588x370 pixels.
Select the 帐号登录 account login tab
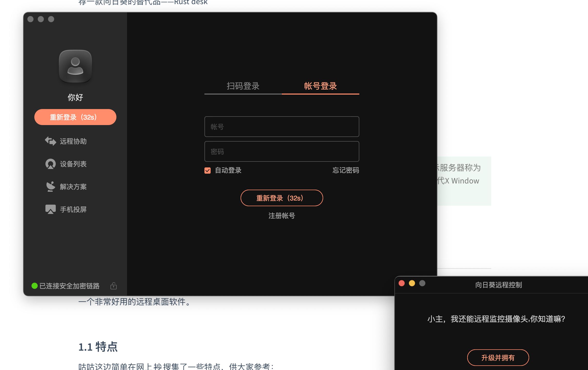point(320,86)
